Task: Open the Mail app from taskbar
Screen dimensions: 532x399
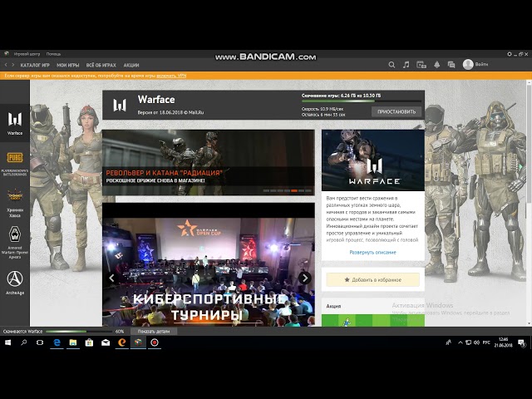Action: 106,342
